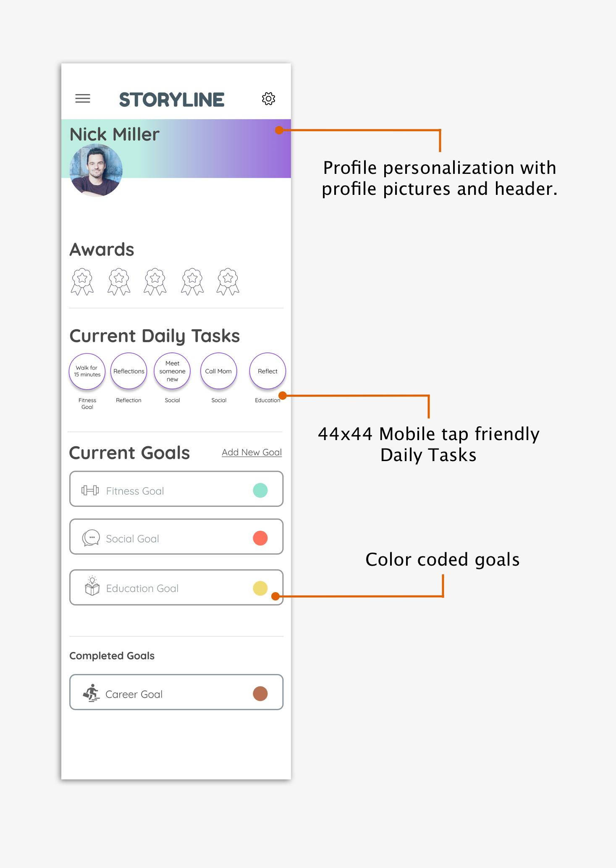
Task: Tap the third award ribbon icon
Action: pos(155,282)
